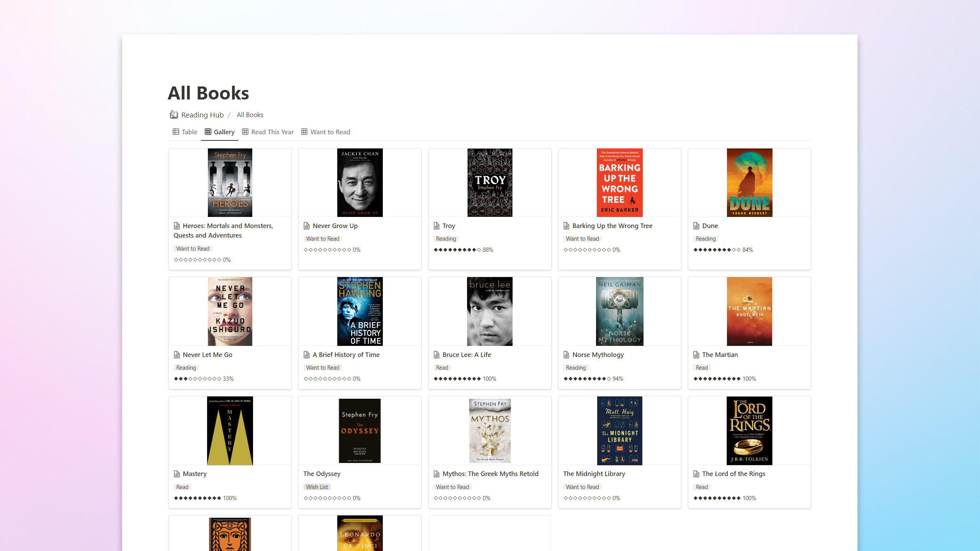Click Never Let Me Go 33% progress
980x551 pixels.
click(204, 379)
